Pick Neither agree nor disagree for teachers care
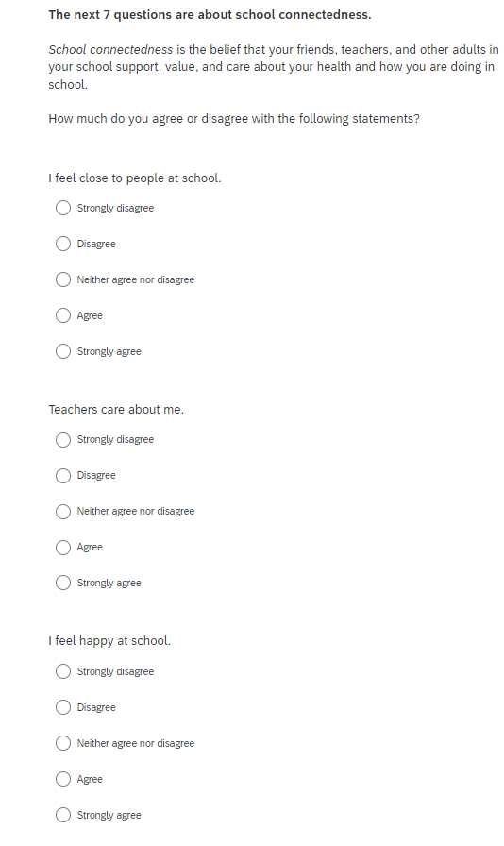 63,511
